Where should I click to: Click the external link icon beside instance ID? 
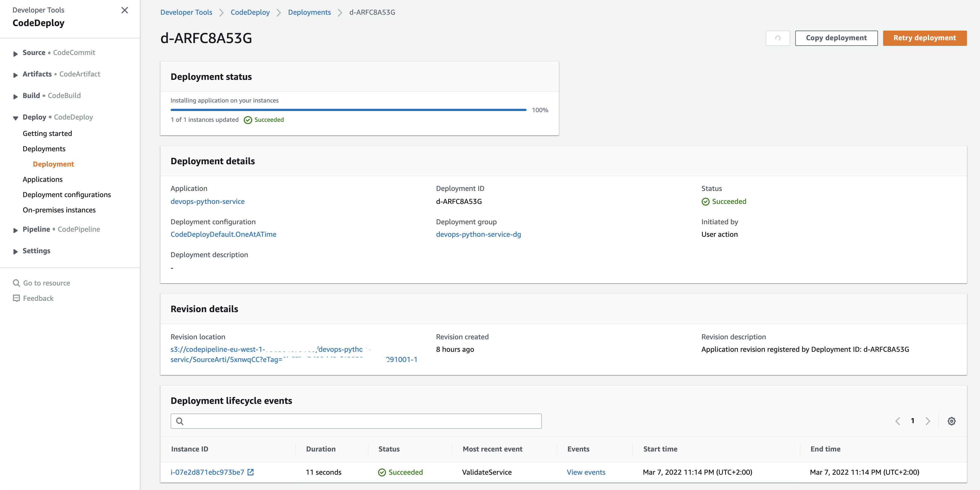pos(250,472)
